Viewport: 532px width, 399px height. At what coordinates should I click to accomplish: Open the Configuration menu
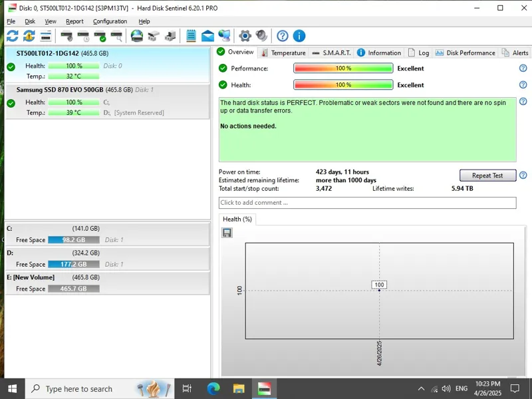click(110, 21)
